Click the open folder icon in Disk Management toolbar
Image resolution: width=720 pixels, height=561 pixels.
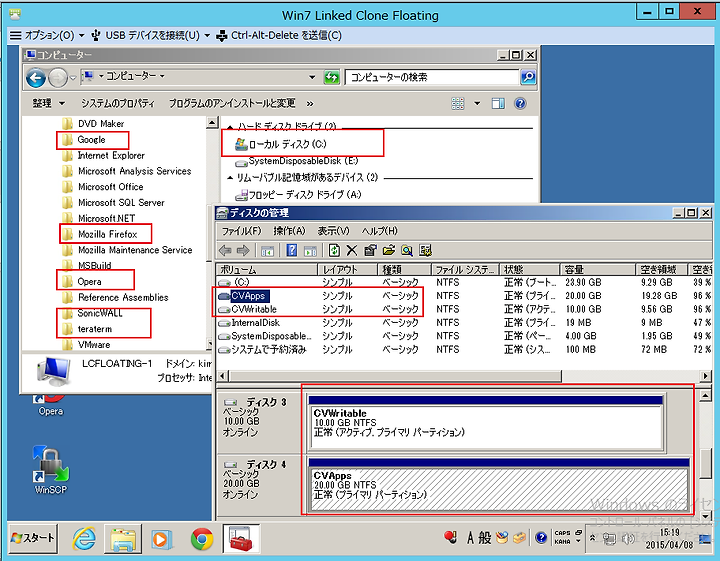click(388, 250)
